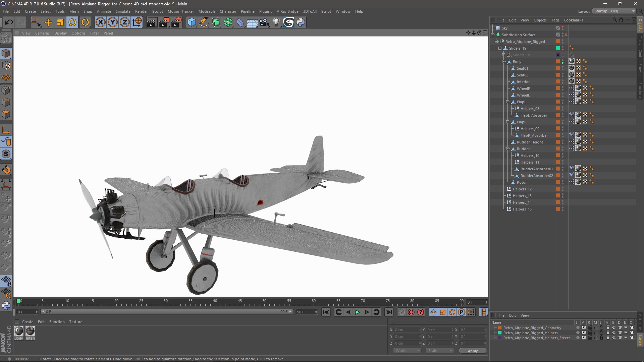This screenshot has height=362, width=644.
Task: Click the Axis mode L icon
Action: (6, 130)
